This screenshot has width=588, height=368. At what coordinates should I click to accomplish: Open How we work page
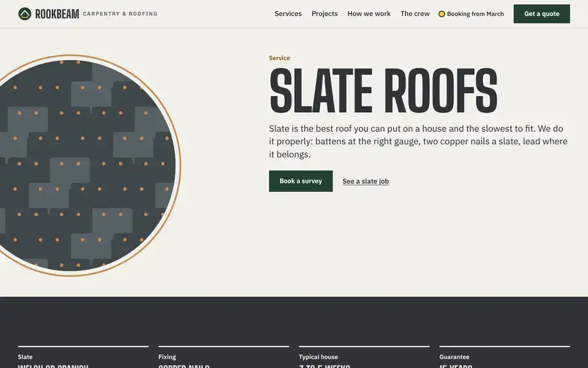tap(369, 13)
